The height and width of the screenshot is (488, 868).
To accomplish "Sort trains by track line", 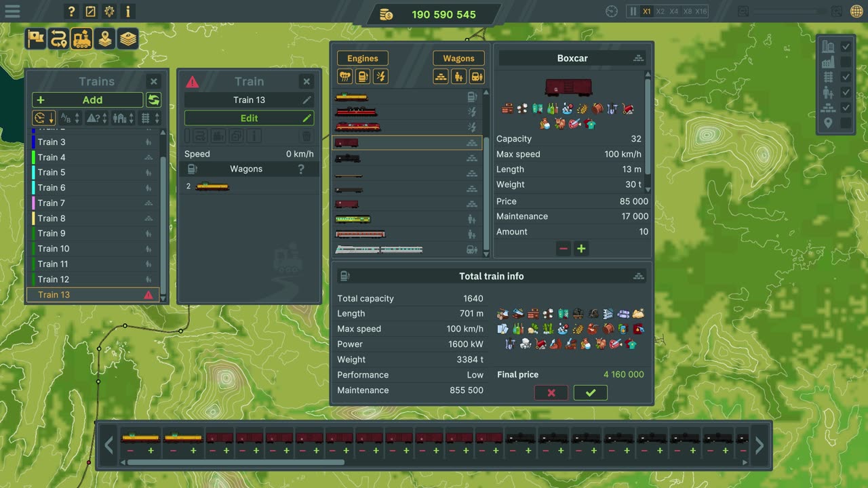I will (x=149, y=119).
